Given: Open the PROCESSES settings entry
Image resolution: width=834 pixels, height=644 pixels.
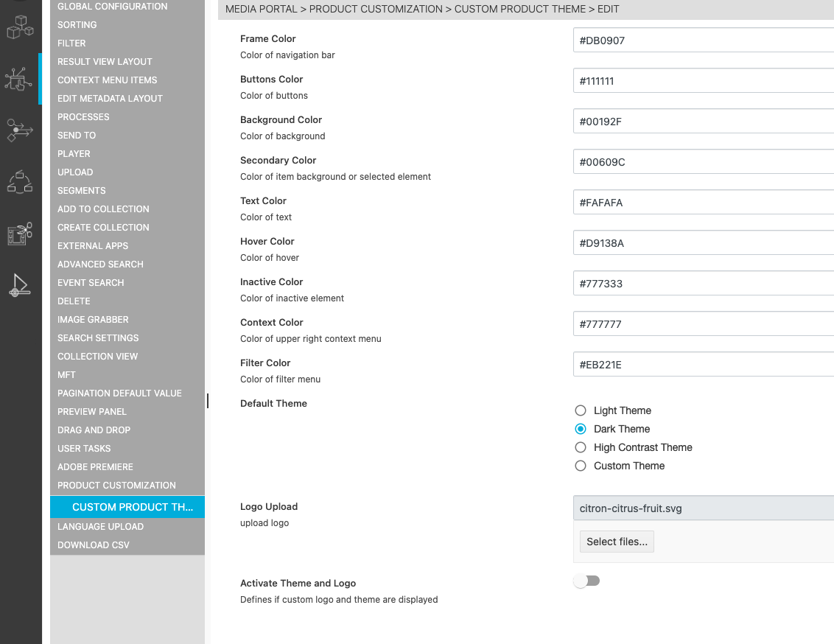Looking at the screenshot, I should (x=83, y=116).
